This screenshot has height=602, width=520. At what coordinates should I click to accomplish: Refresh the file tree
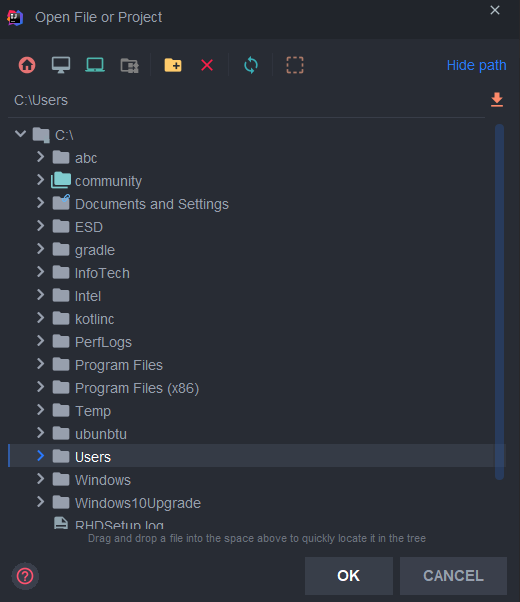pyautogui.click(x=251, y=65)
